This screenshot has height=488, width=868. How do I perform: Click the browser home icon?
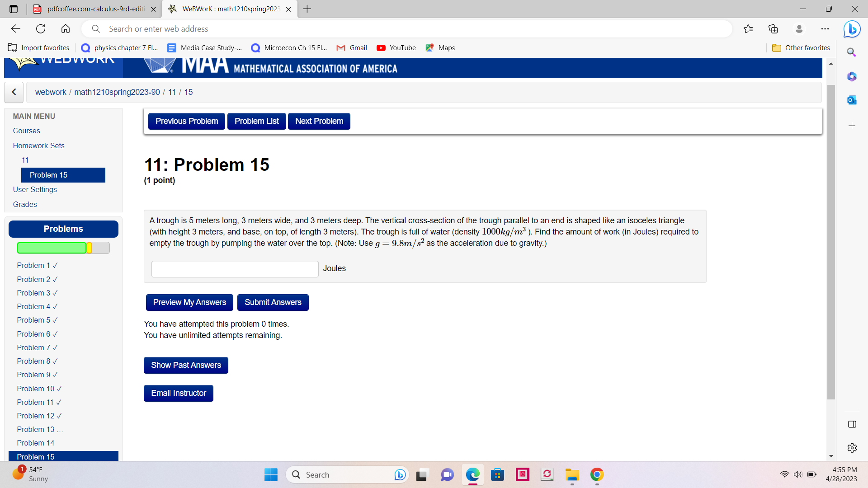coord(66,29)
